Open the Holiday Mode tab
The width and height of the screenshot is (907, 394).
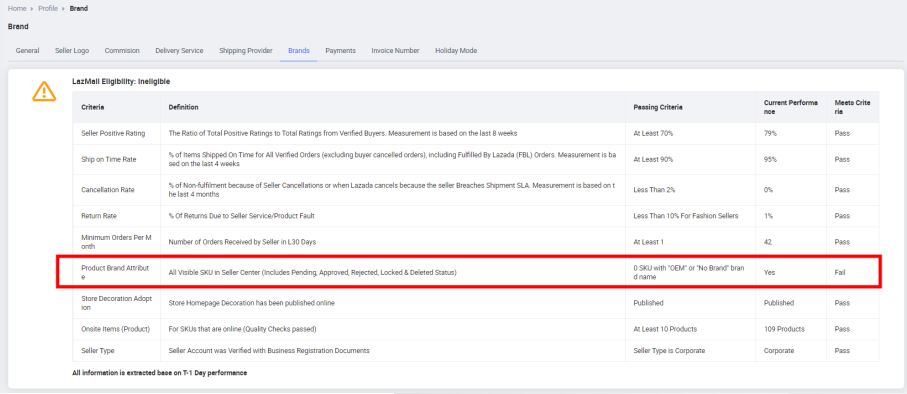coord(456,51)
